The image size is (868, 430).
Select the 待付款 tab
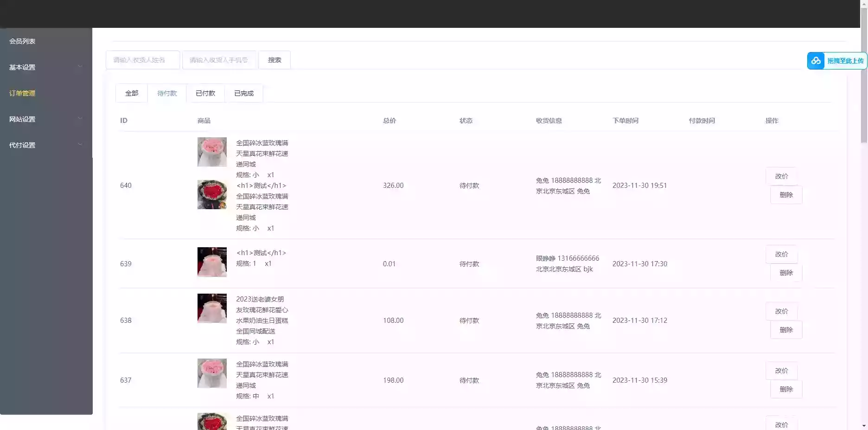click(x=167, y=93)
